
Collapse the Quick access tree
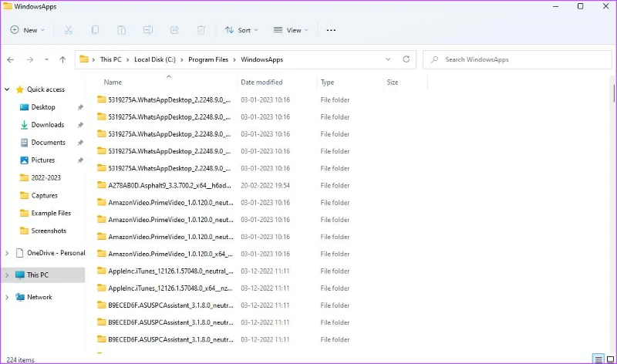pyautogui.click(x=7, y=89)
